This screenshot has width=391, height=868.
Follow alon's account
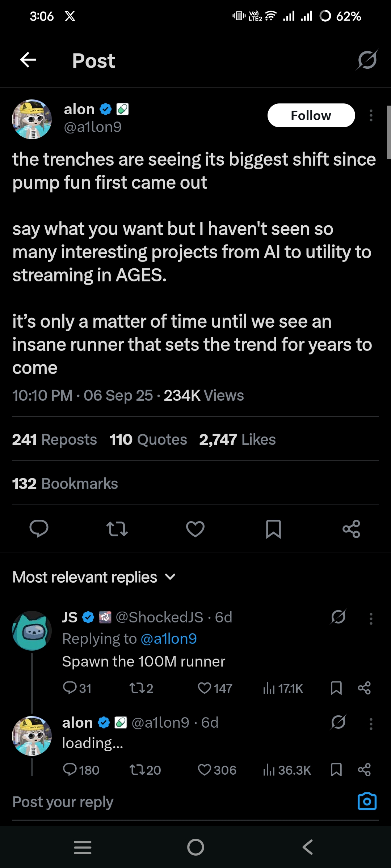click(x=311, y=115)
